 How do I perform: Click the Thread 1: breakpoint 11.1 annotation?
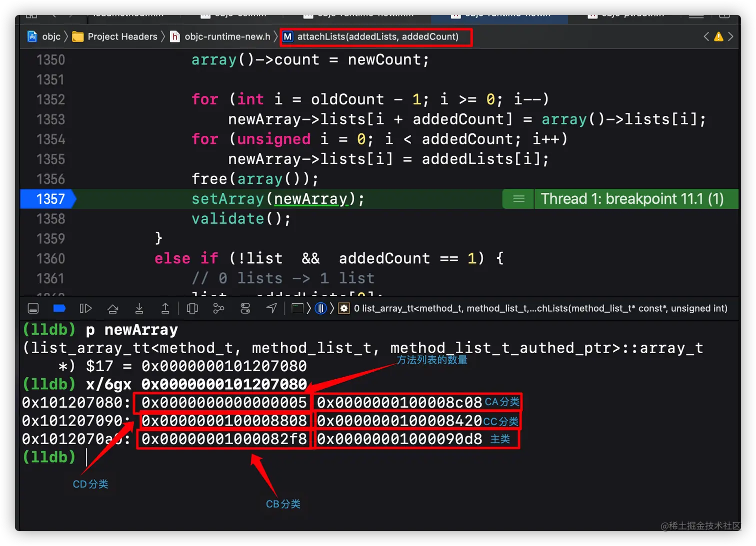coord(632,199)
